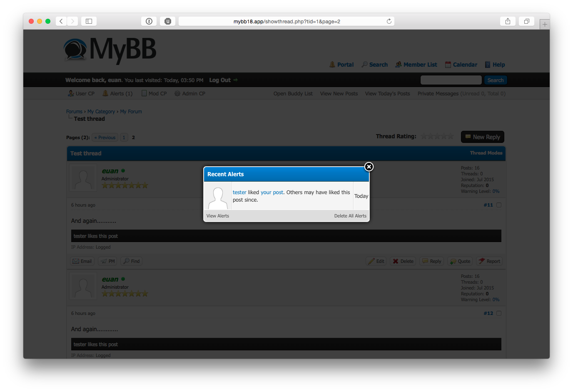This screenshot has height=392, width=573.
Task: Open Safari share menu
Action: (508, 21)
